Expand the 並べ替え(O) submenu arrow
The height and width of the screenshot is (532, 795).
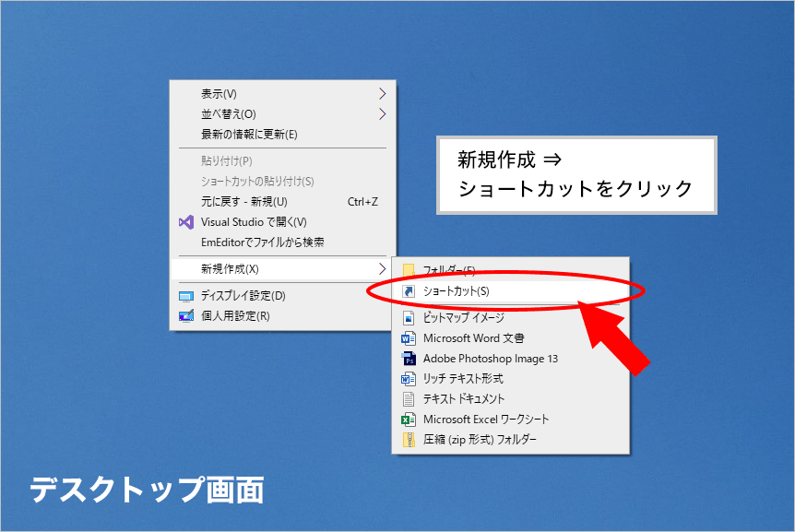pos(383,114)
